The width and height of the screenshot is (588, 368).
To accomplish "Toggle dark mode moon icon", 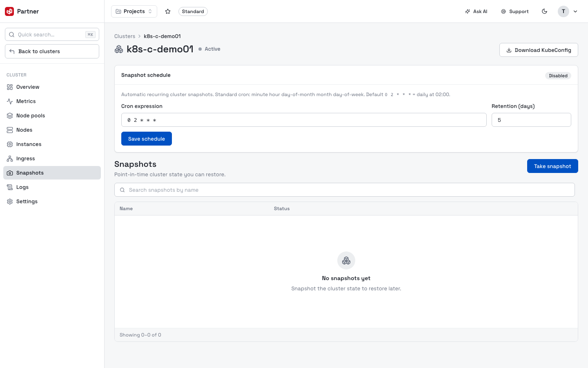I will [x=544, y=11].
